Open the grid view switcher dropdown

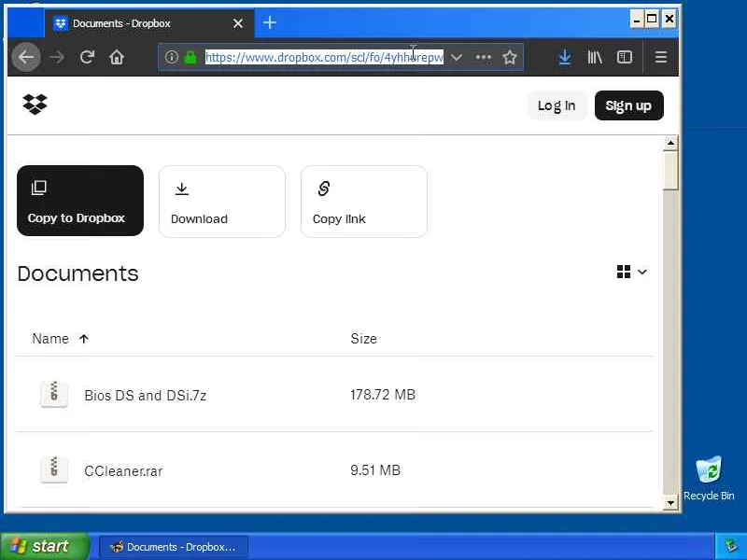click(632, 272)
